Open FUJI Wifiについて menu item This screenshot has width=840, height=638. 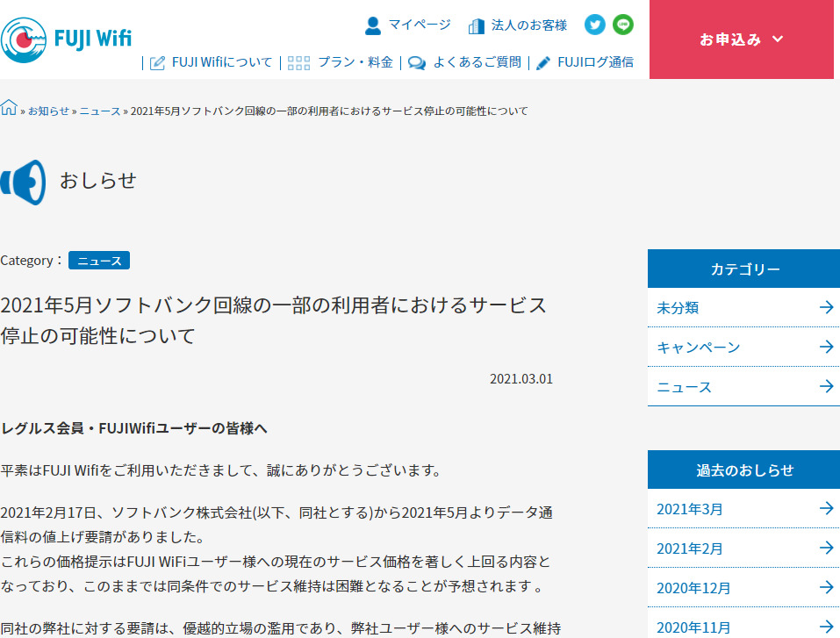(222, 62)
